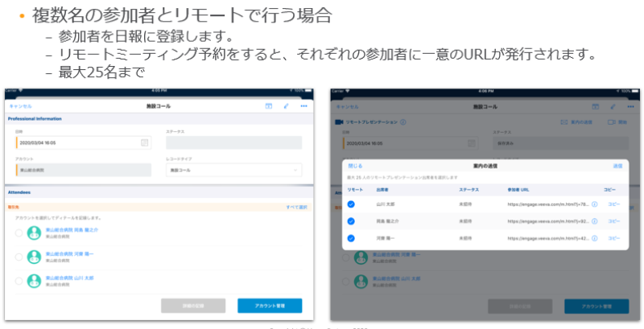Tap avatar icon of 岡島 龍之介
The width and height of the screenshot is (644, 329).
(34, 232)
